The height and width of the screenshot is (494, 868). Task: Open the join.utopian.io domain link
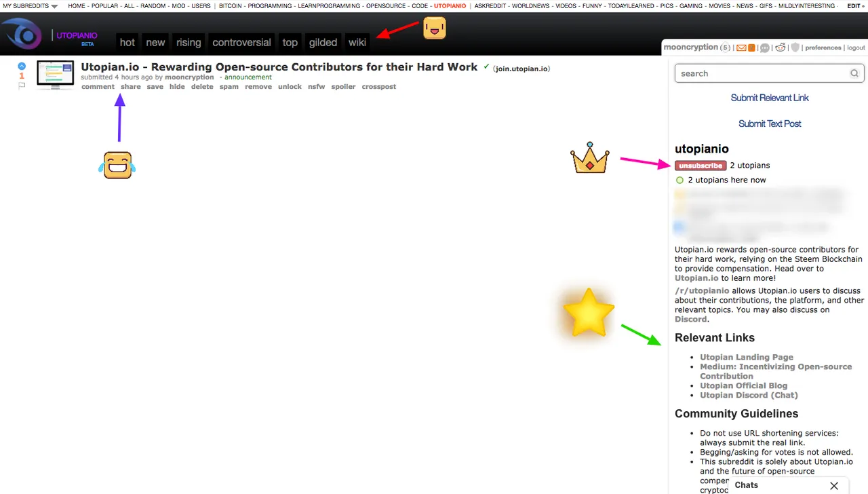[521, 69]
